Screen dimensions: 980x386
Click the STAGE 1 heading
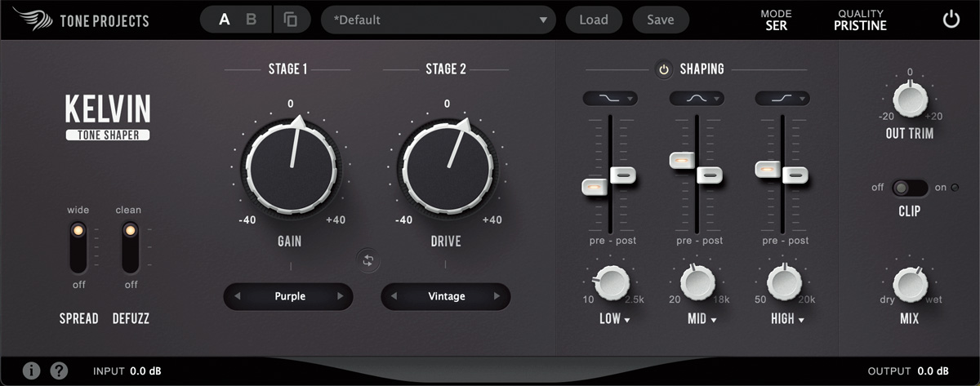point(288,69)
